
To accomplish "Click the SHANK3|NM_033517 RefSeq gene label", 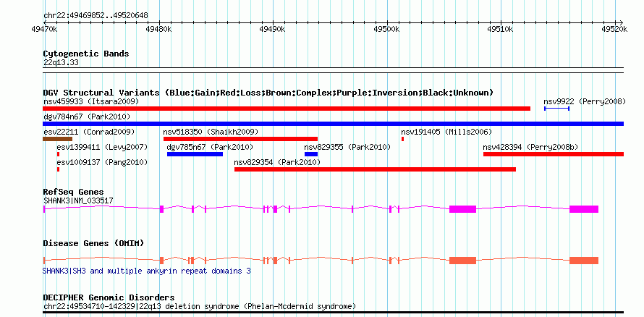I will coord(78,200).
